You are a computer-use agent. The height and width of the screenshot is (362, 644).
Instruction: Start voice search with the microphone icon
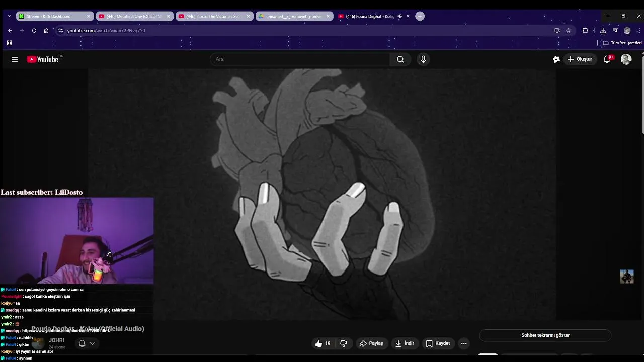pyautogui.click(x=423, y=59)
